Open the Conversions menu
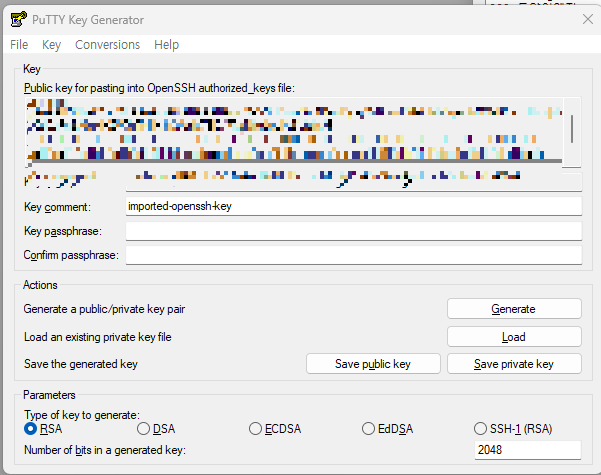Viewport: 601px width, 475px height. [x=107, y=45]
